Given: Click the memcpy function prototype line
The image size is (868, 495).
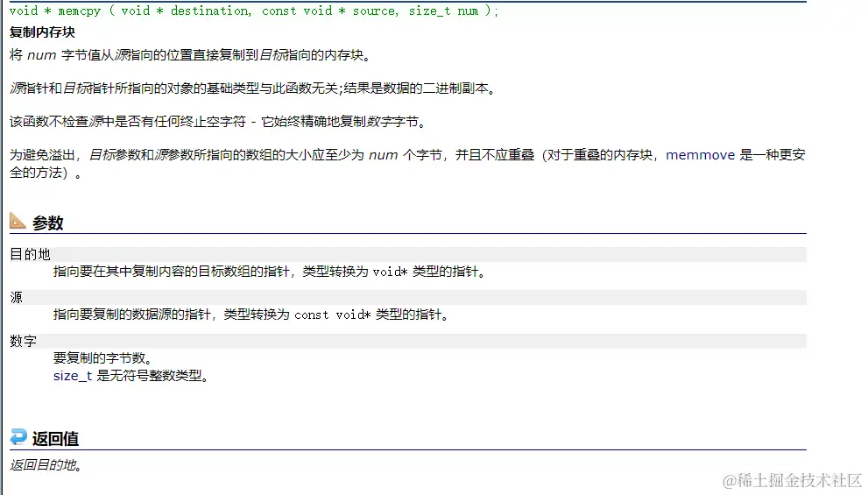Looking at the screenshot, I should 253,11.
